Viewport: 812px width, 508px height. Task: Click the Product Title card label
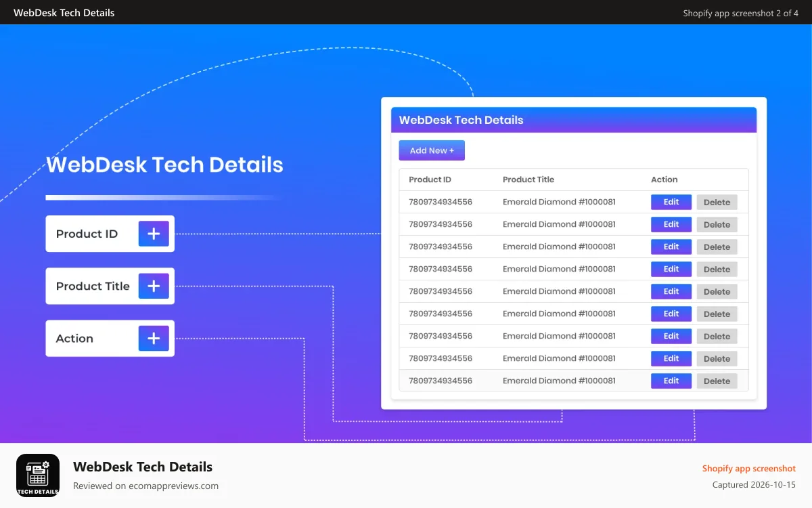(93, 286)
